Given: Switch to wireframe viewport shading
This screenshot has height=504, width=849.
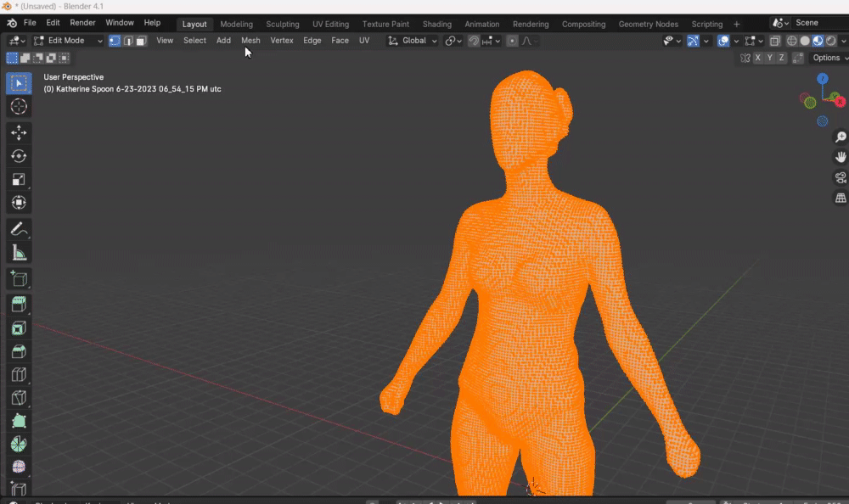Looking at the screenshot, I should (791, 41).
